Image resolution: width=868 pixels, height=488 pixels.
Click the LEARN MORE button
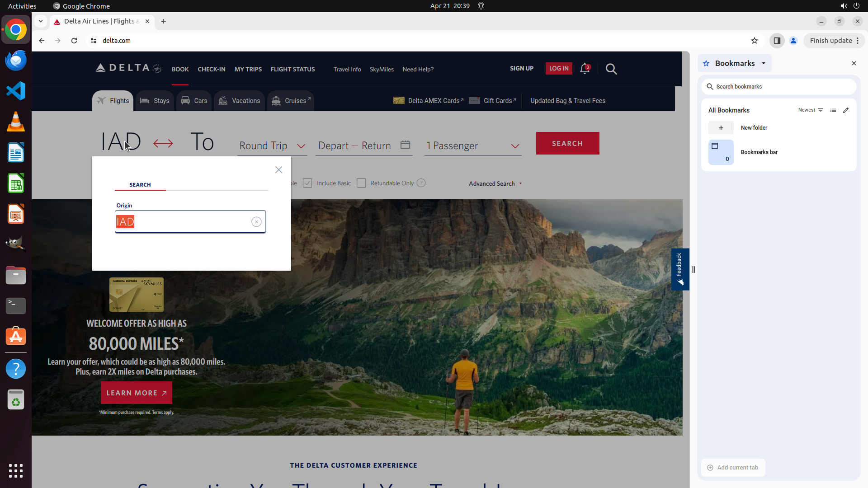click(136, 393)
